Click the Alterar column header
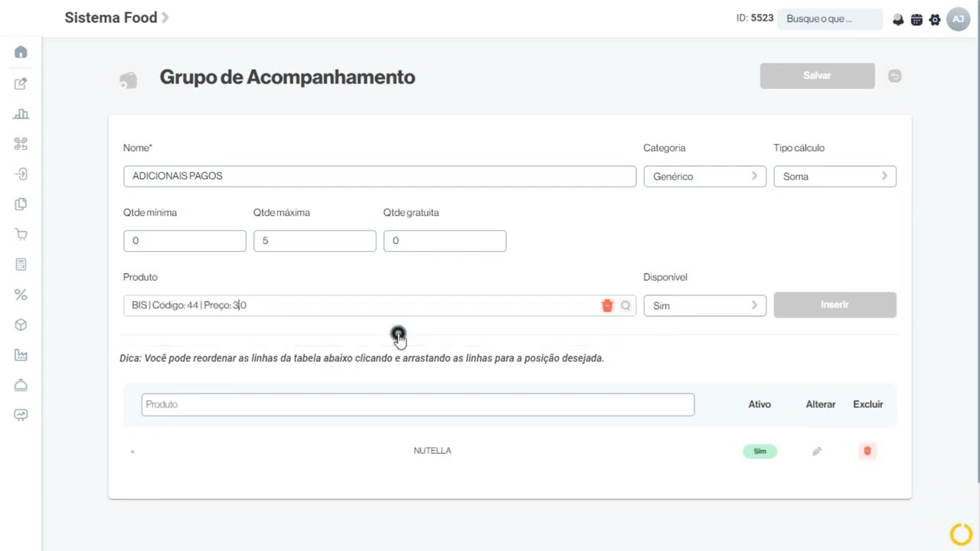This screenshot has width=980, height=551. [821, 404]
